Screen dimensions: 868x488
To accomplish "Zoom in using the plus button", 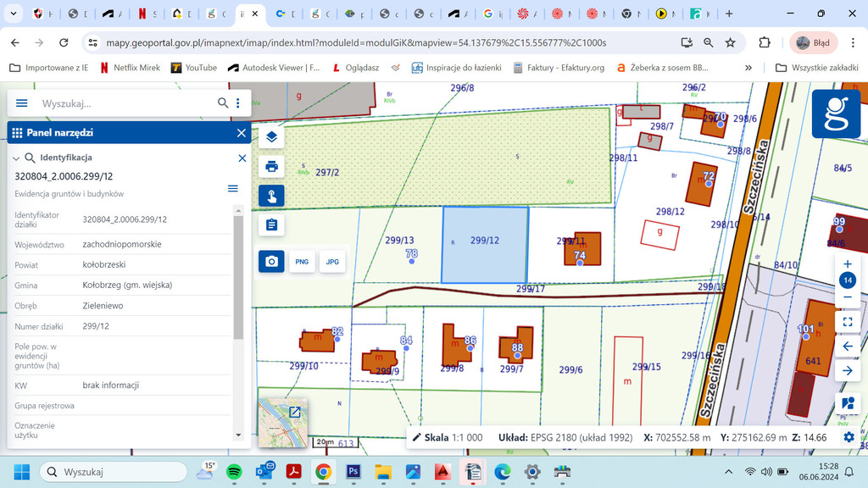I will (x=847, y=264).
